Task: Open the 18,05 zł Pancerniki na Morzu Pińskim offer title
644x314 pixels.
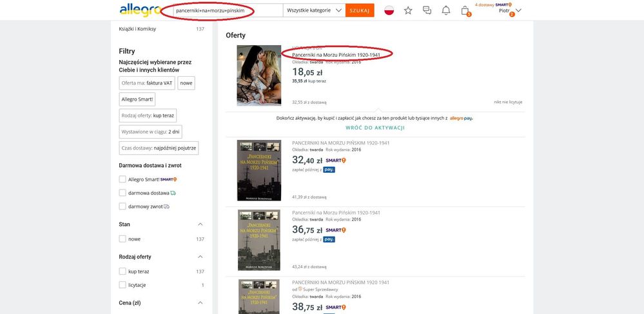Action: [336, 55]
